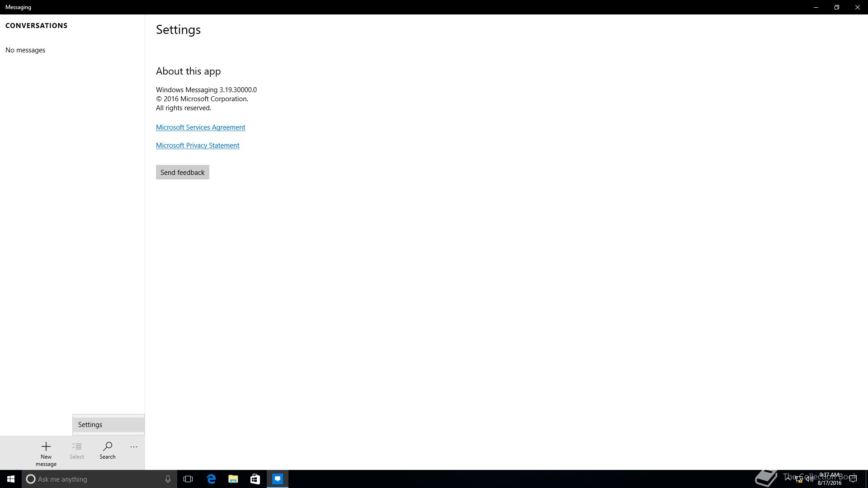Open the Windows Start menu

coord(11,479)
